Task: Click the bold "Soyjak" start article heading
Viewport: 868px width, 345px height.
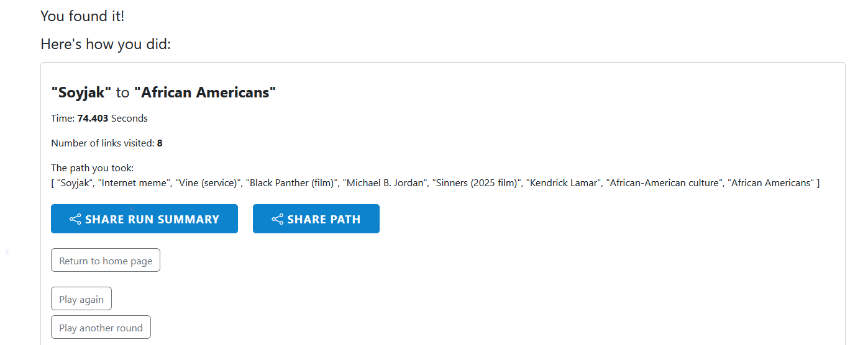Action: pyautogui.click(x=81, y=93)
